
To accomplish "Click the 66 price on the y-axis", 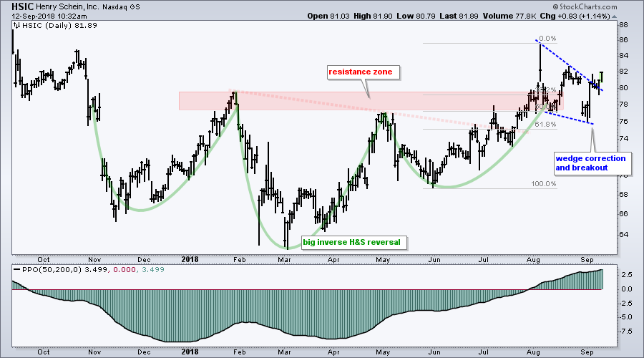I will coord(623,214).
